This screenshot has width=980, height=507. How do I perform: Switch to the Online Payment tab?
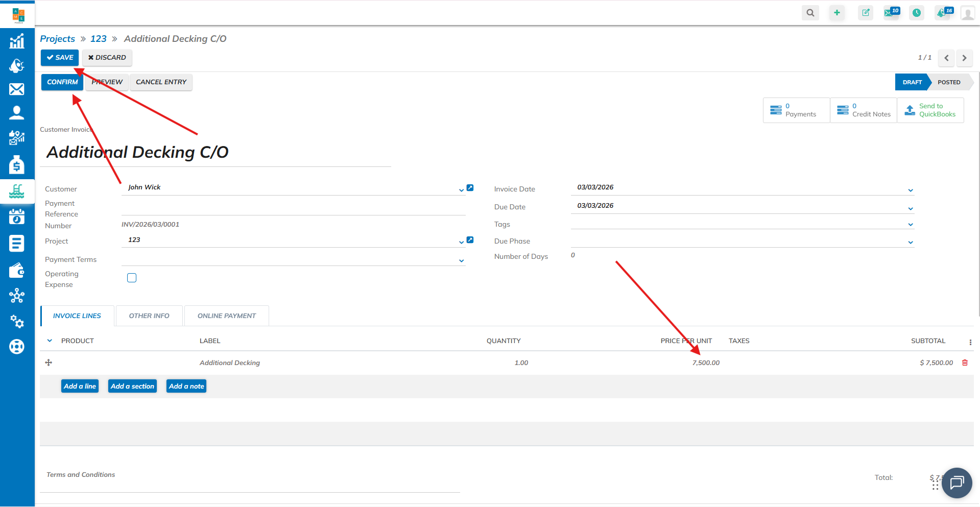click(x=226, y=316)
